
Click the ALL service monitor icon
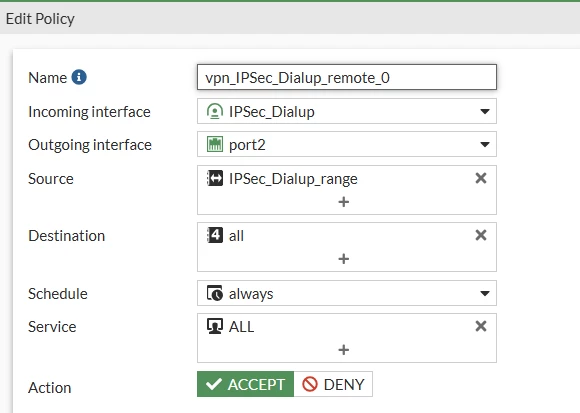[x=215, y=326]
